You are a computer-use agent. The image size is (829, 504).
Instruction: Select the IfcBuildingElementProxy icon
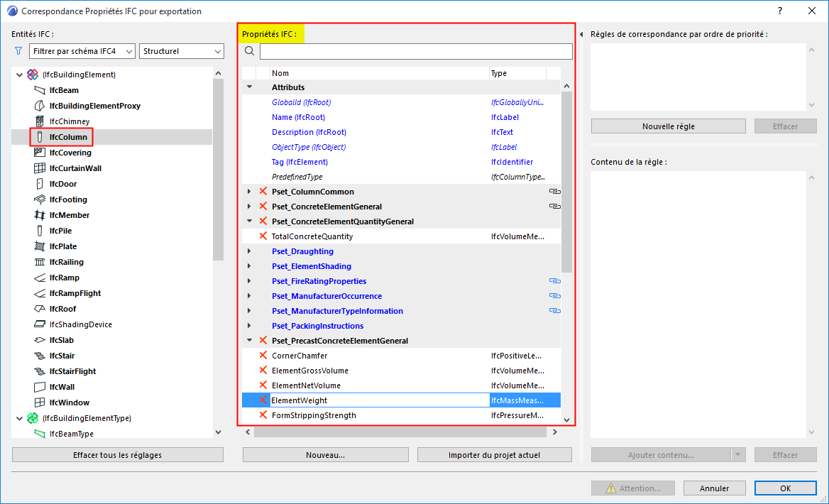tap(40, 106)
